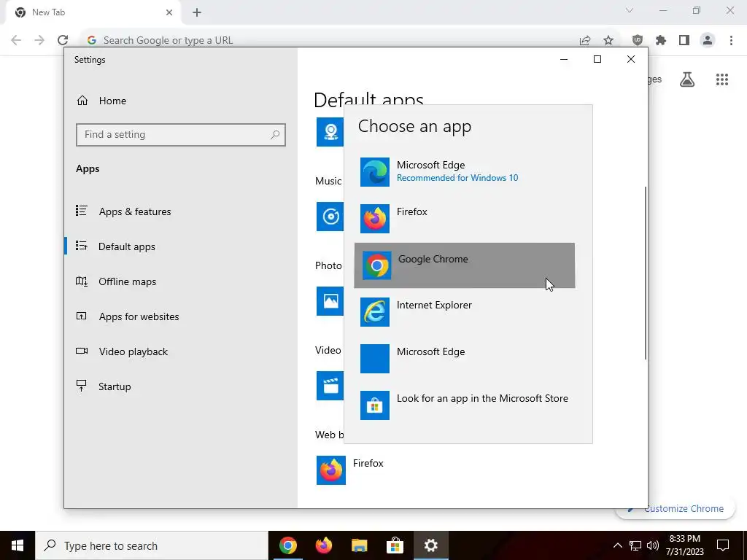Show hidden system tray icons
This screenshot has width=747, height=560.
tap(617, 545)
